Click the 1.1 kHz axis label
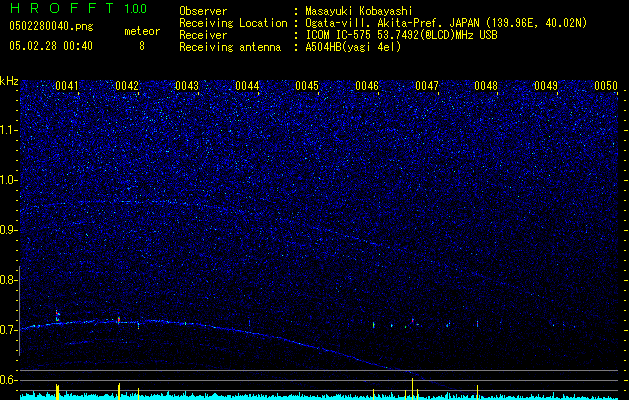This screenshot has width=629, height=400. pos(9,130)
